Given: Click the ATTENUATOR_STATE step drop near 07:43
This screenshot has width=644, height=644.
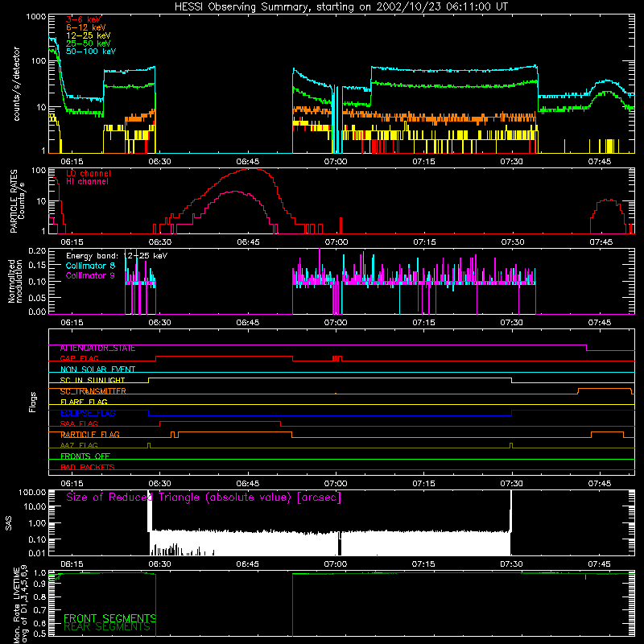Looking at the screenshot, I should 587,348.
